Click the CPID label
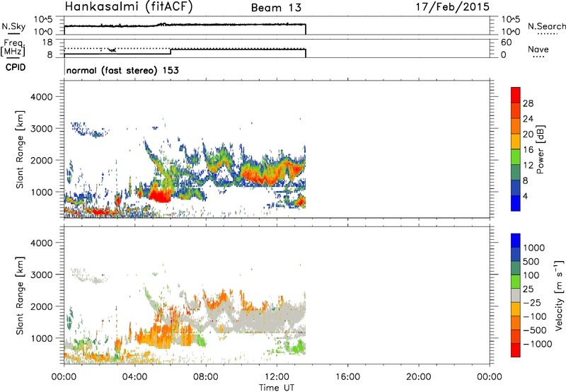This screenshot has width=566, height=392. (16, 67)
